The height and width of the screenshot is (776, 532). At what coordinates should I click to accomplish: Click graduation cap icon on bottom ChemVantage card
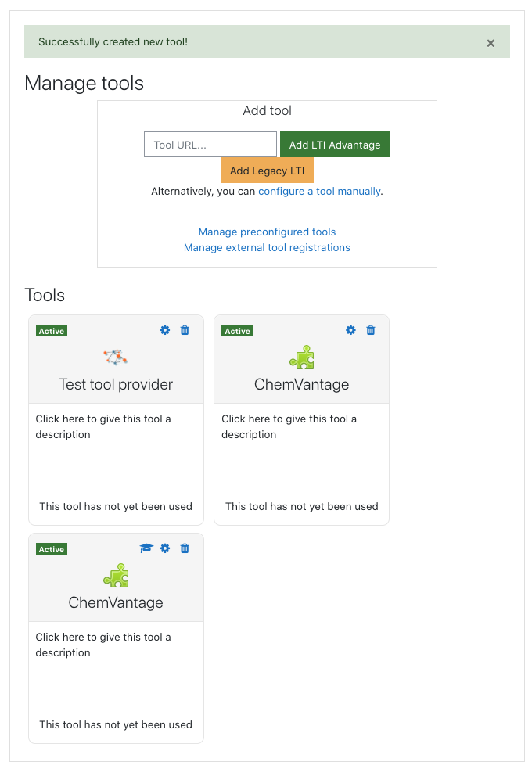(146, 548)
